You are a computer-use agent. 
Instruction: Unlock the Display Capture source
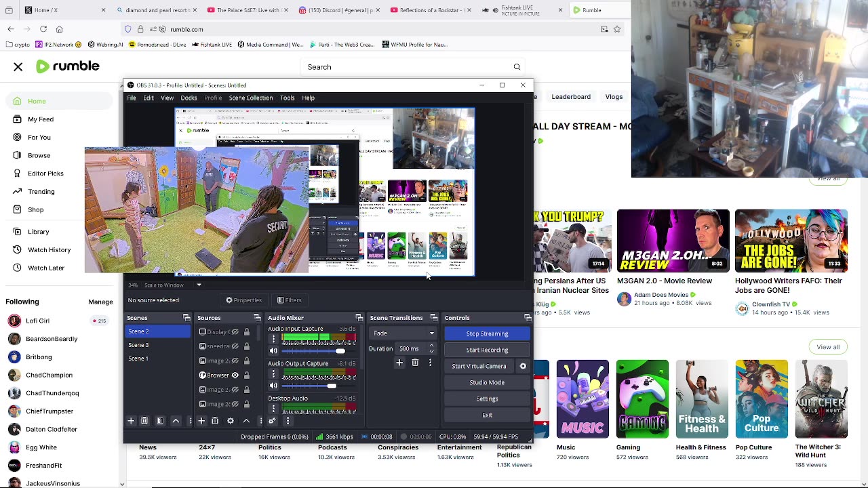coord(247,332)
